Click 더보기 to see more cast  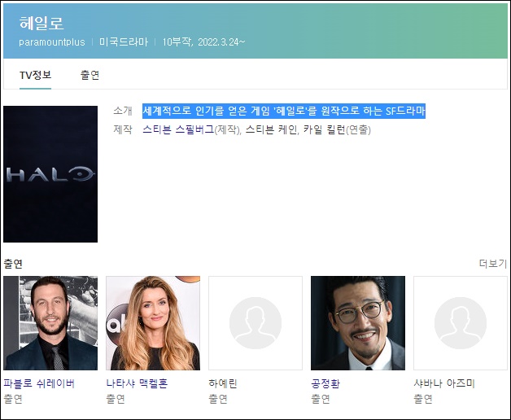493,264
